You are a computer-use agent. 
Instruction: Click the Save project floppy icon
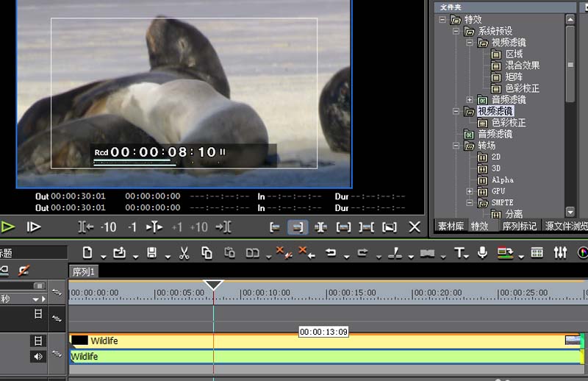(151, 253)
